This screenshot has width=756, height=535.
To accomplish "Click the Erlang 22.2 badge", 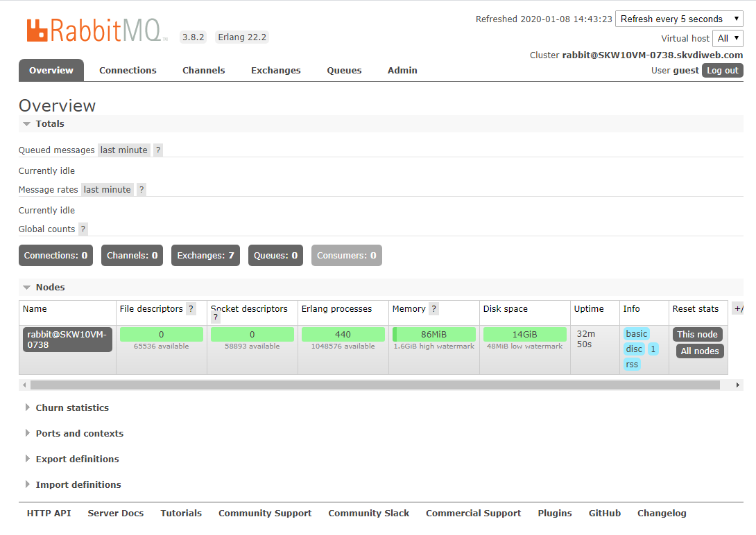I will coord(242,37).
